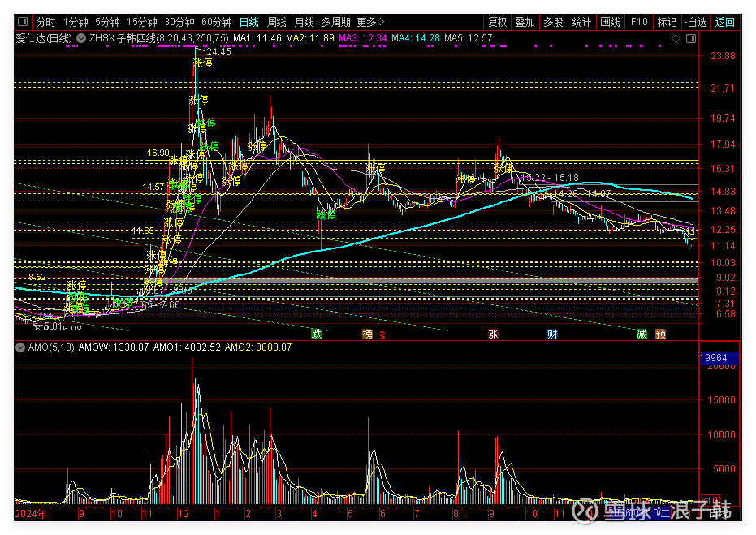Image resolution: width=756 pixels, height=535 pixels.
Task: Toggle 自选 watchlist for this stock
Action: click(x=696, y=22)
